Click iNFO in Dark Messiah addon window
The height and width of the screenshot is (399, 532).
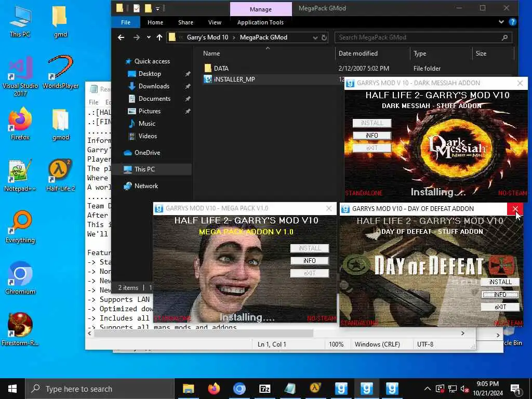click(372, 136)
